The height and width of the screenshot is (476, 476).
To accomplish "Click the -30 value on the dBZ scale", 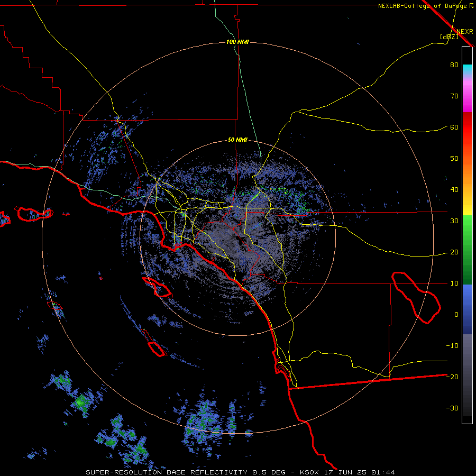I will tap(452, 408).
